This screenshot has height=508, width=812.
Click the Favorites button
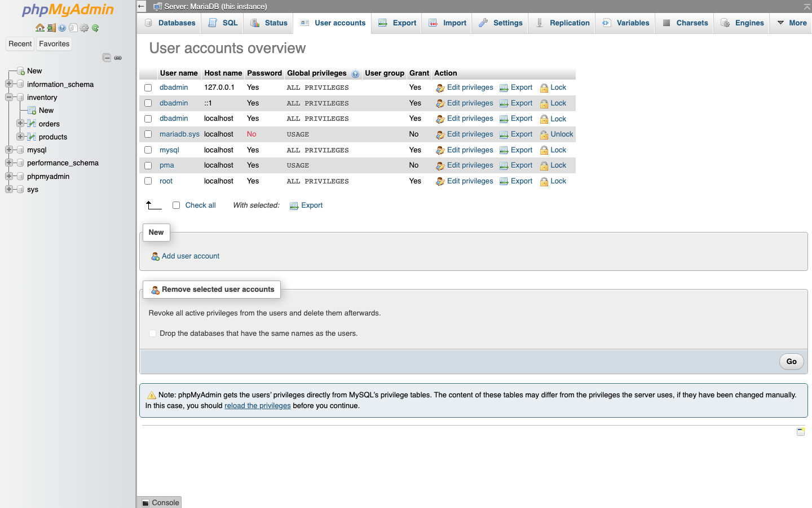tap(54, 44)
